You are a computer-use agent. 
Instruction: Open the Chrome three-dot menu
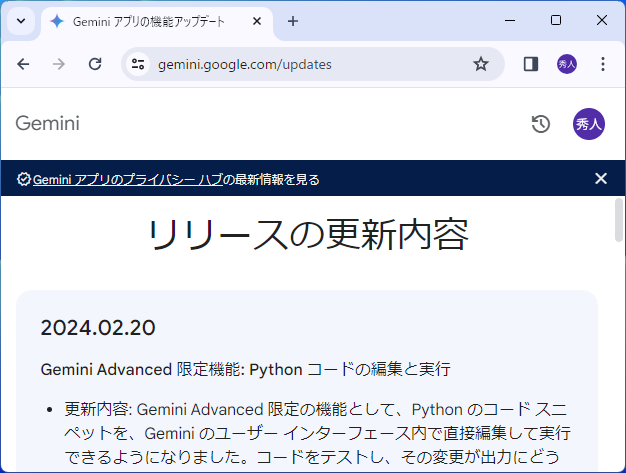[602, 64]
